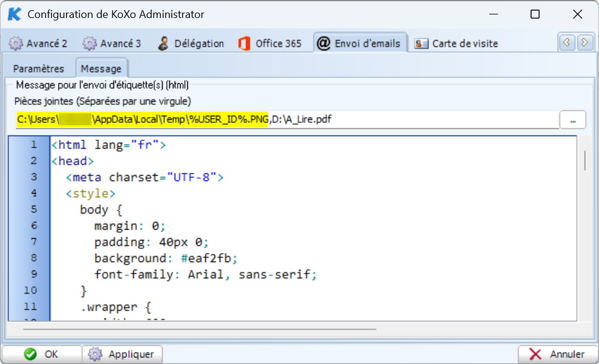This screenshot has height=364, width=599.
Task: Click the 'body {' code line
Action: tap(101, 210)
